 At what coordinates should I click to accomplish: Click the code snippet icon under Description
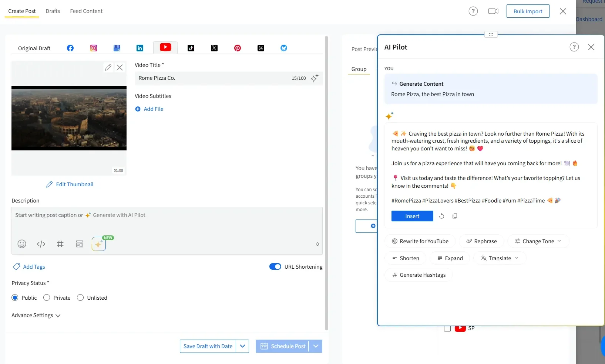coord(41,244)
